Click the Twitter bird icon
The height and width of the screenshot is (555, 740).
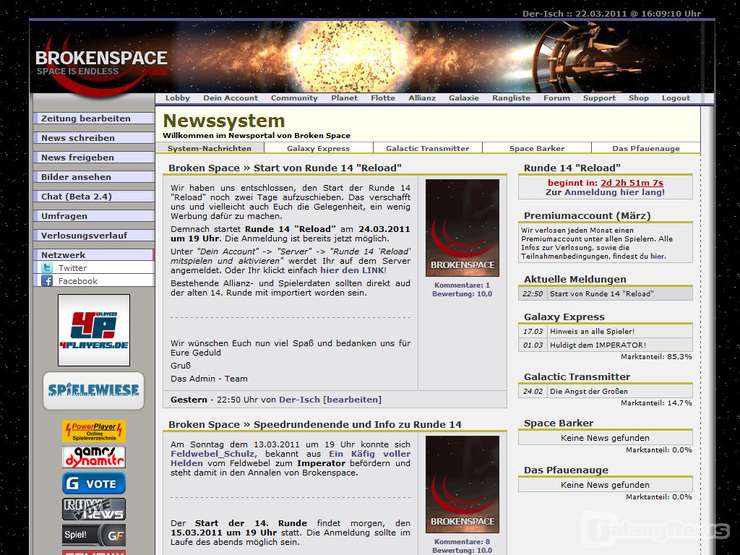pyautogui.click(x=47, y=268)
